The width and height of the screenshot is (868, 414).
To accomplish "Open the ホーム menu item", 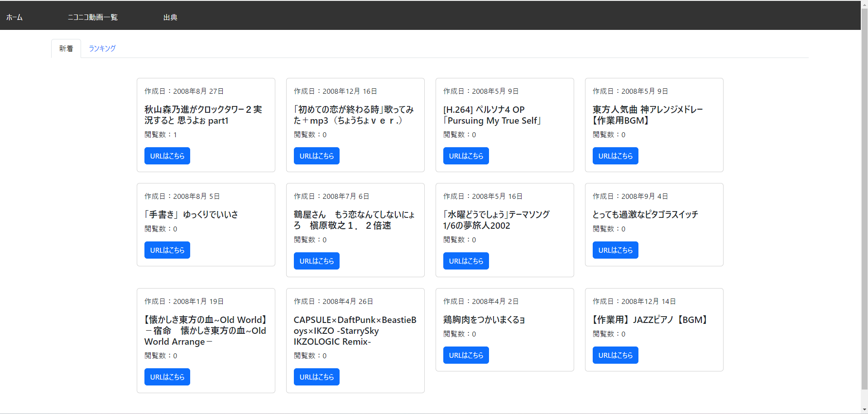I will 14,17.
